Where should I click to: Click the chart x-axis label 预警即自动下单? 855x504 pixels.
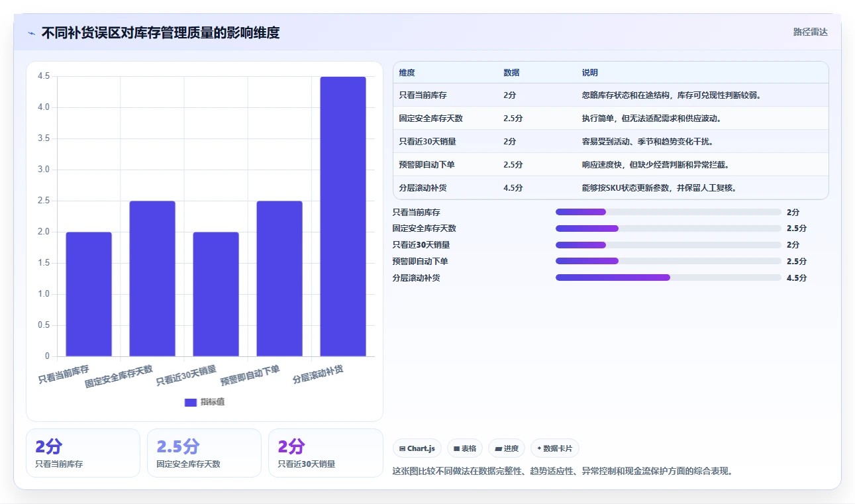click(x=250, y=376)
